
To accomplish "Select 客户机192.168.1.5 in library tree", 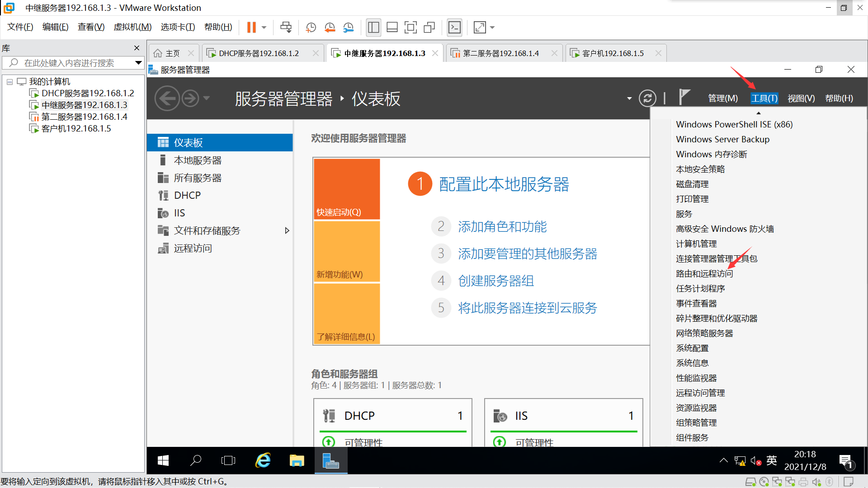I will (76, 129).
